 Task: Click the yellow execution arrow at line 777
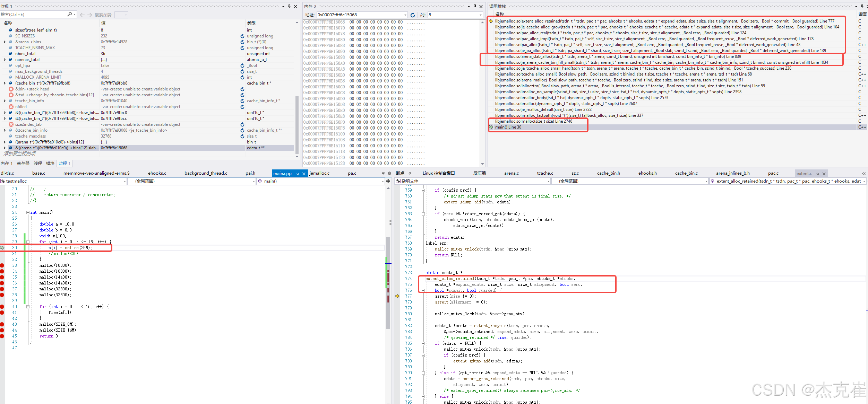click(x=397, y=296)
